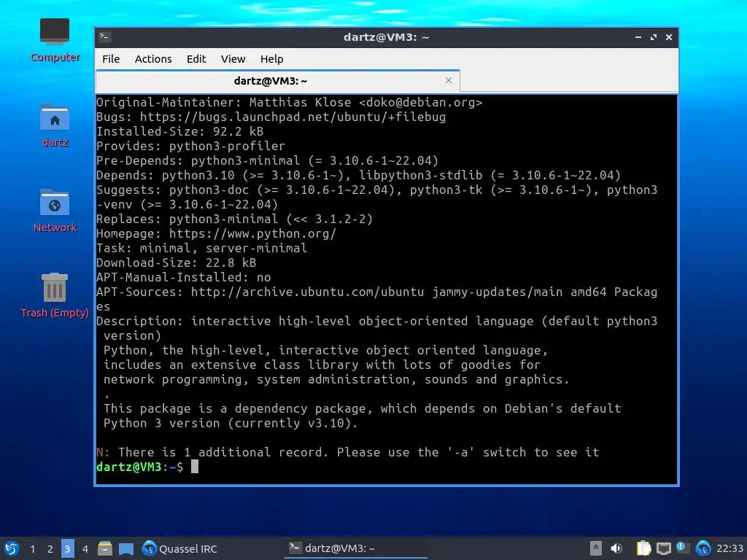Viewport: 747px width, 560px height.
Task: Click the taskbar clock showing 22:33
Action: 729,548
